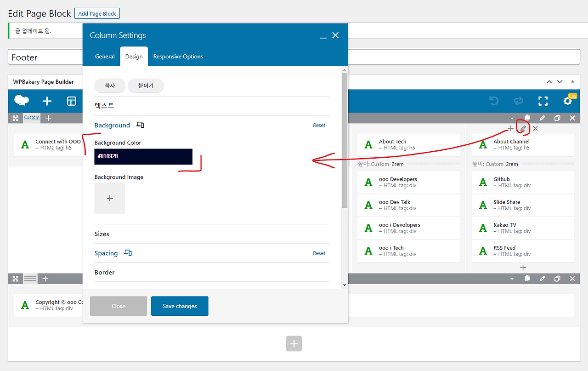
Task: Switch builder to fullscreen mode
Action: [x=543, y=101]
